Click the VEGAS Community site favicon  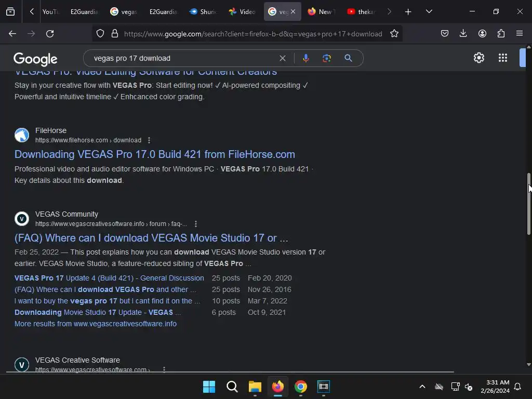(x=22, y=219)
